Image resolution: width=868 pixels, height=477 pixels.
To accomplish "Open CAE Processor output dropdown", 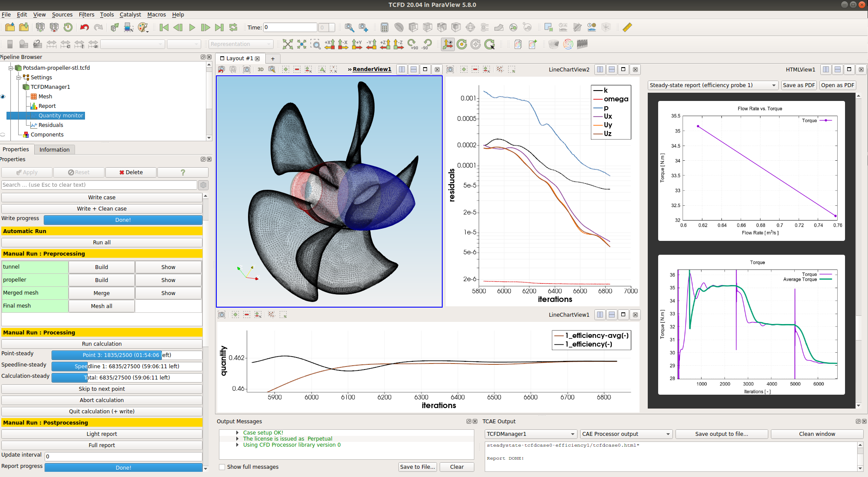I will (626, 434).
